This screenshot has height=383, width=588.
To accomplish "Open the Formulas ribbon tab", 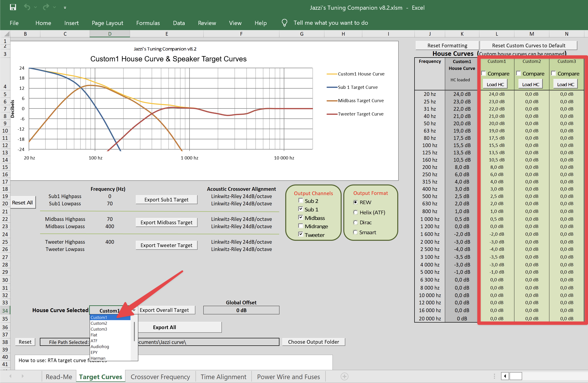I will point(148,23).
